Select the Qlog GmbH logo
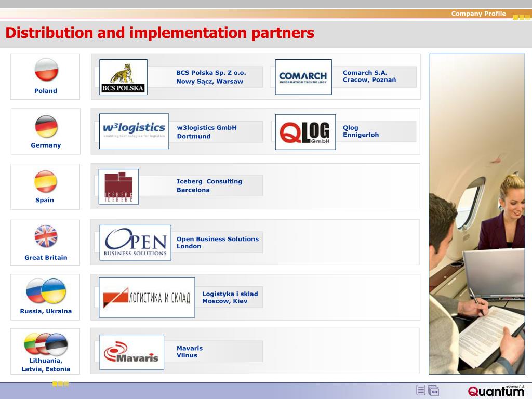The height and width of the screenshot is (399, 532). [x=305, y=132]
